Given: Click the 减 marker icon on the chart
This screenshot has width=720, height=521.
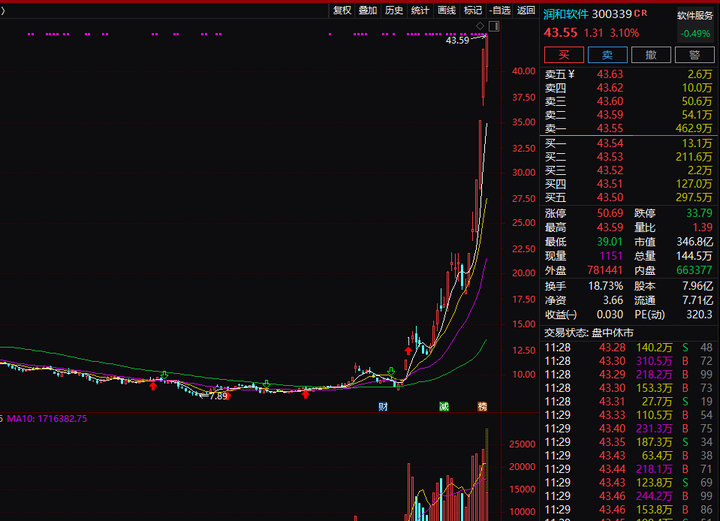Looking at the screenshot, I should (444, 406).
